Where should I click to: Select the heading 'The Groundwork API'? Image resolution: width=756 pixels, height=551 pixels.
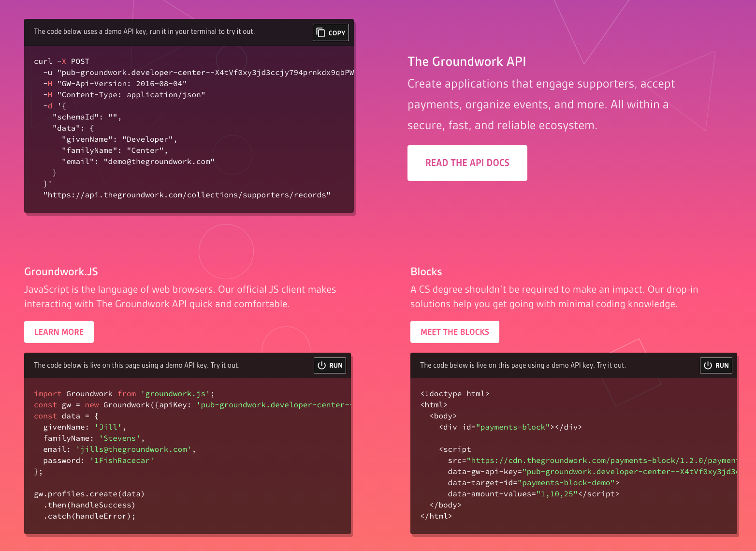click(466, 61)
